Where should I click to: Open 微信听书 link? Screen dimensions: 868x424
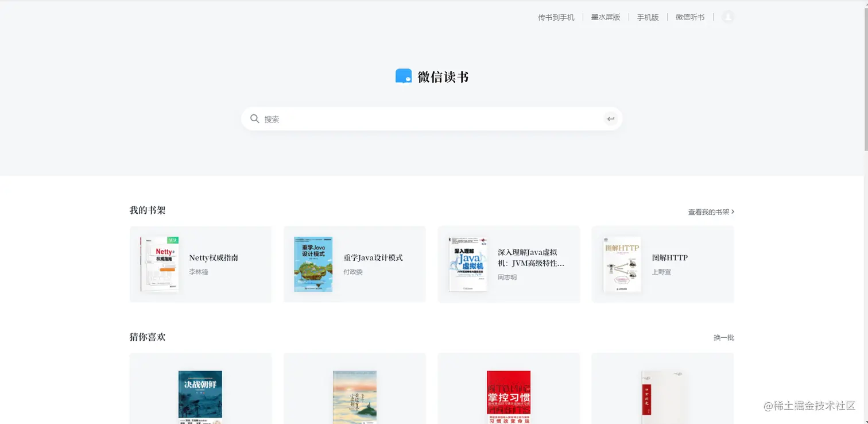(690, 17)
